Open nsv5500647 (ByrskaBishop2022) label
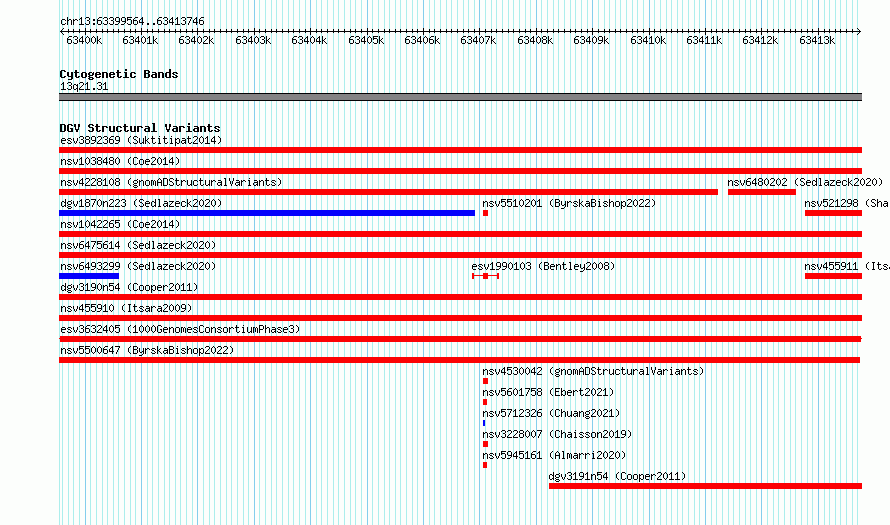 pyautogui.click(x=147, y=350)
